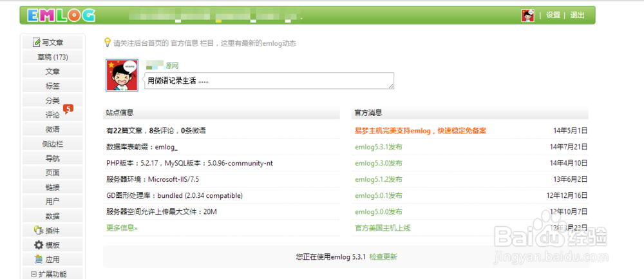Open 评论 menu item
The image size is (644, 279).
(x=53, y=115)
